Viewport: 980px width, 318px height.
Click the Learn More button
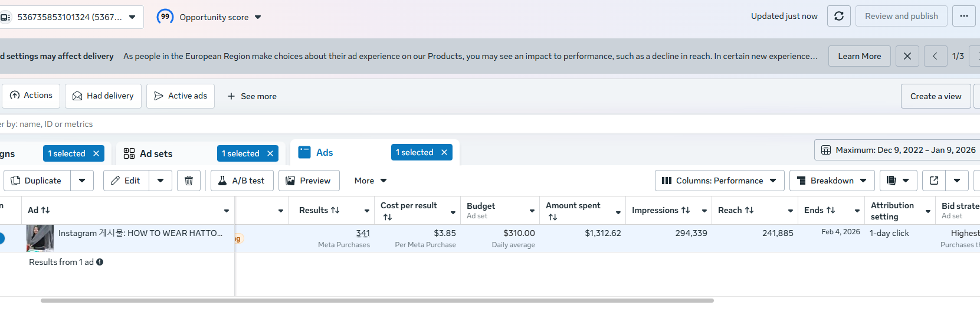(x=859, y=56)
